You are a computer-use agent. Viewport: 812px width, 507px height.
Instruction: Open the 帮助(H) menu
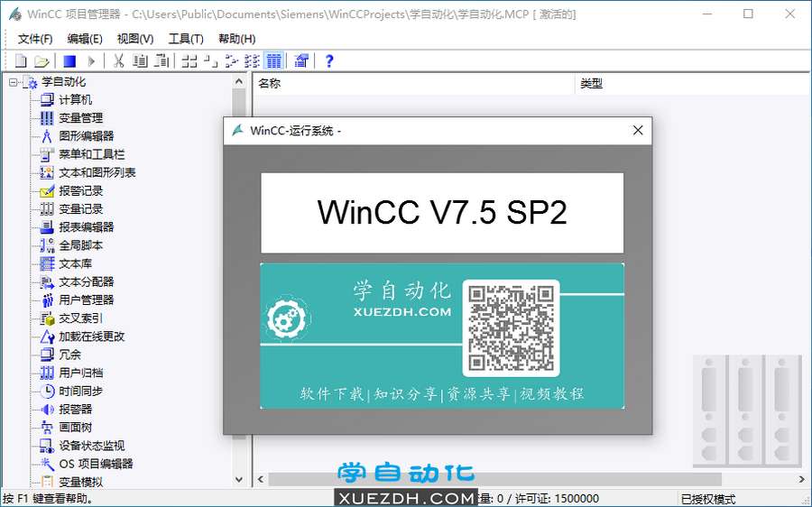[236, 39]
